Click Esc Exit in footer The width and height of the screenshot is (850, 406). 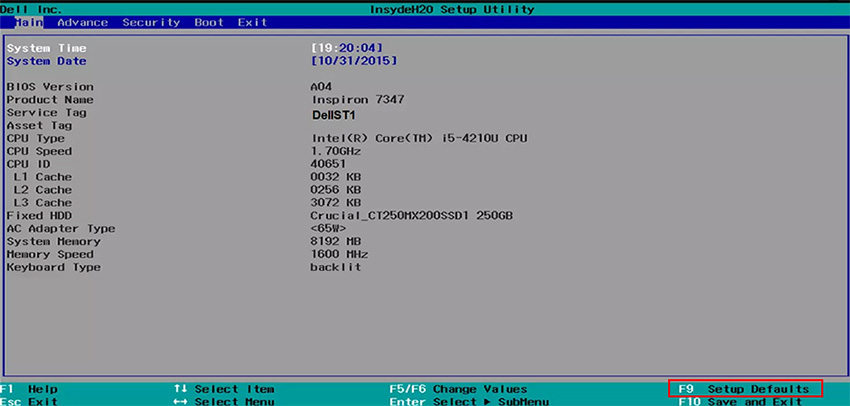pyautogui.click(x=30, y=401)
